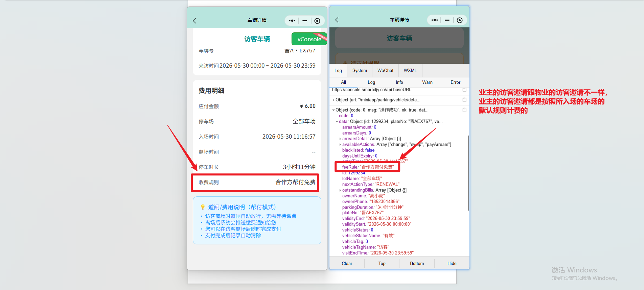Copy the baseURL log entry

tap(464, 90)
